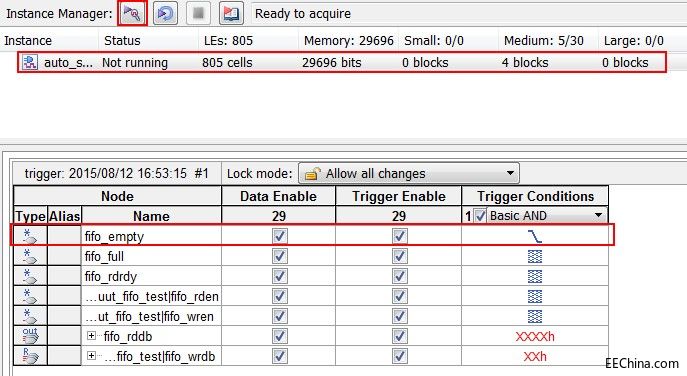
Task: Click the alias cell for fifo_empty
Action: (64, 236)
